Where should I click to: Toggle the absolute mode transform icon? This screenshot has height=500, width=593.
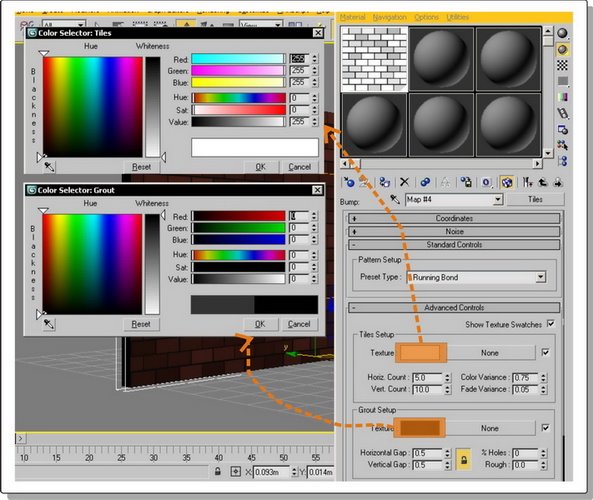point(236,472)
